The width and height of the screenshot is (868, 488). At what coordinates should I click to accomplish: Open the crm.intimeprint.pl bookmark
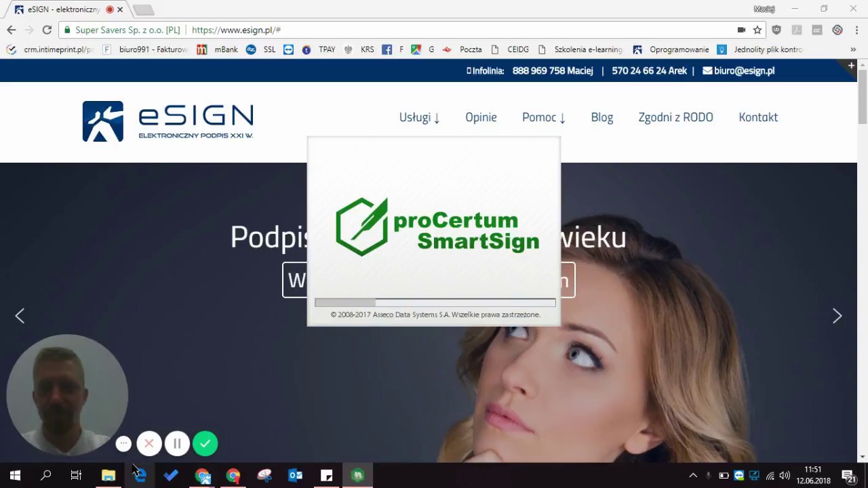pyautogui.click(x=50, y=49)
